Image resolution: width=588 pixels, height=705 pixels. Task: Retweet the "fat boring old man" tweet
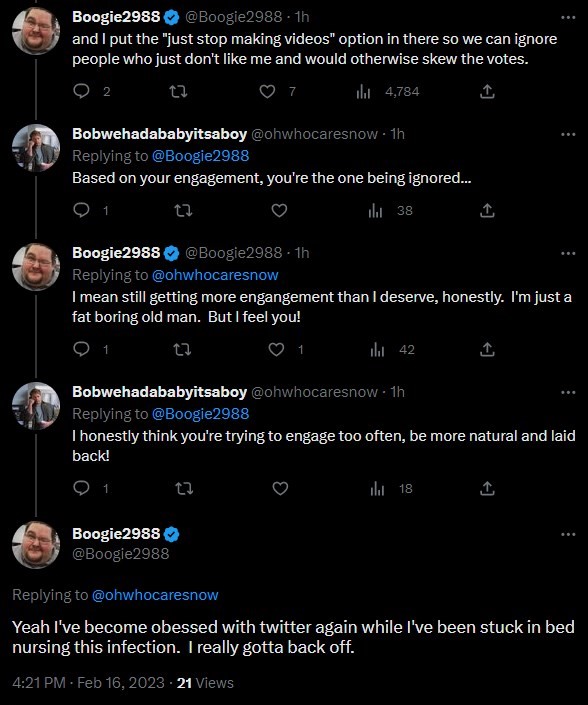183,349
